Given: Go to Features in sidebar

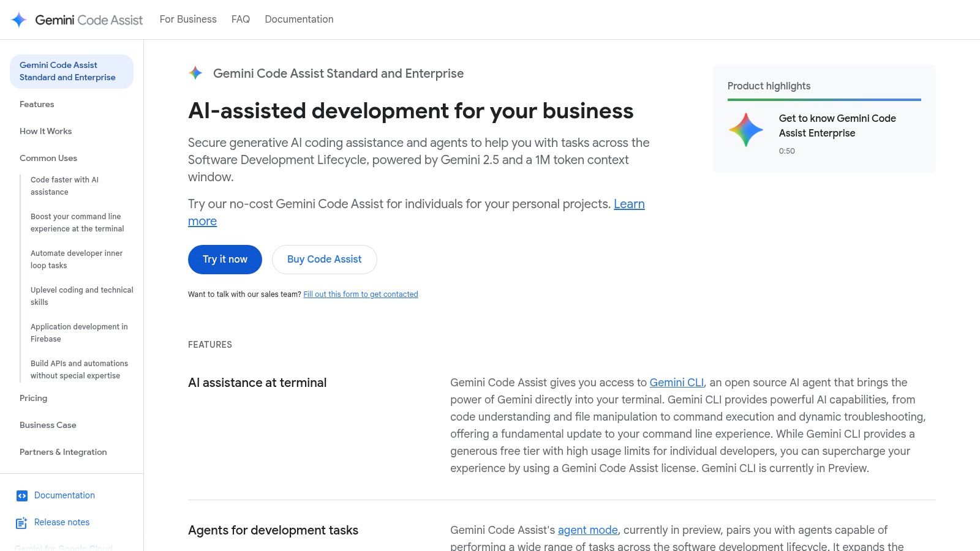Looking at the screenshot, I should pos(37,104).
